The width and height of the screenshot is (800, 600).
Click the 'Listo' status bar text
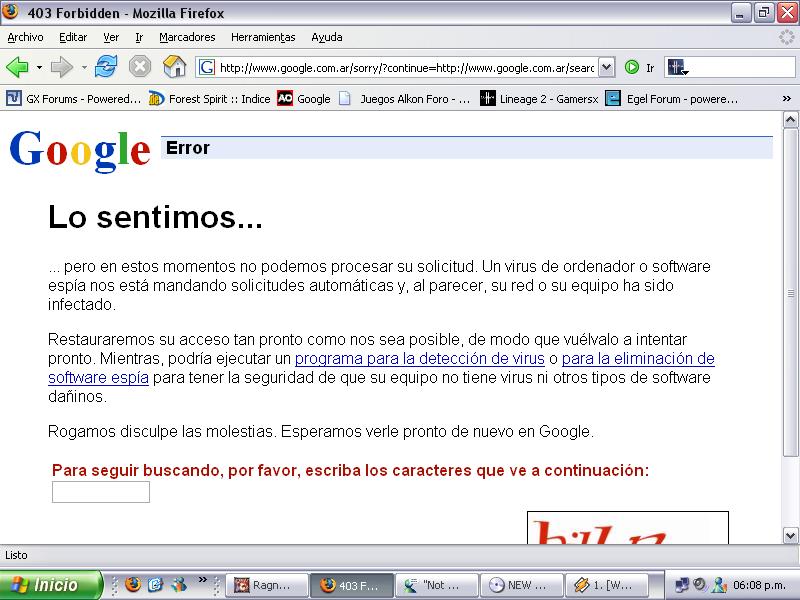16,555
